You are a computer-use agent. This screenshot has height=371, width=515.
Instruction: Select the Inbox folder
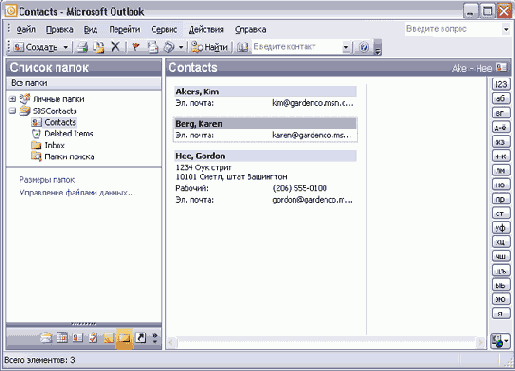[x=54, y=145]
